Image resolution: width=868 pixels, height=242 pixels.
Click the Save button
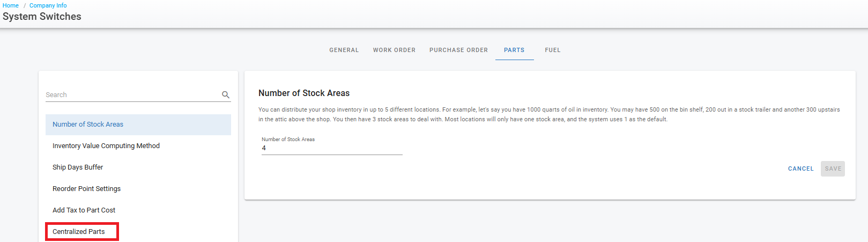pyautogui.click(x=833, y=168)
